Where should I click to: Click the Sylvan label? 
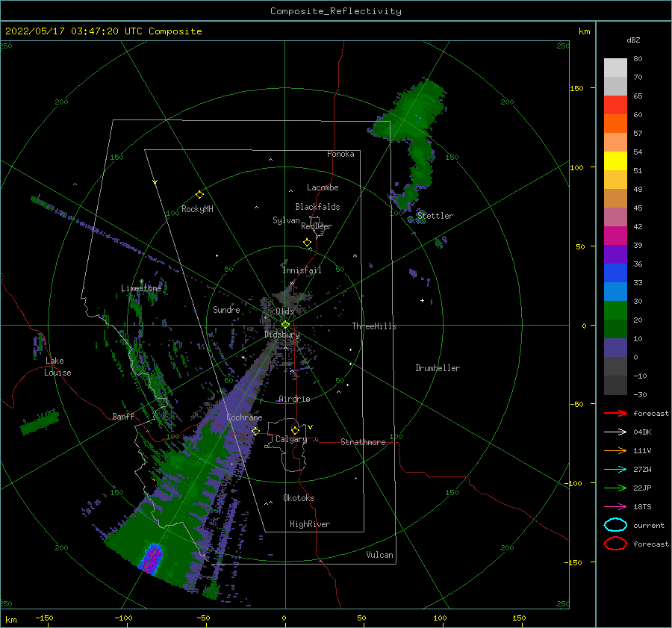point(286,220)
